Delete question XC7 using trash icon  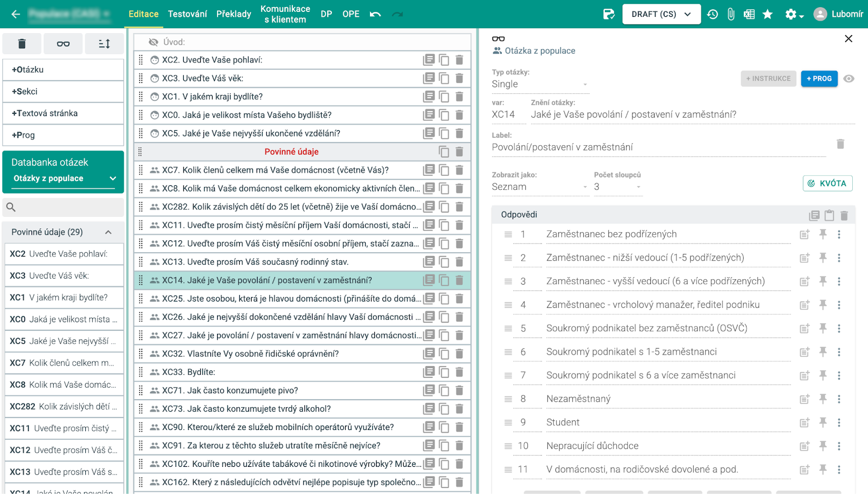(459, 170)
